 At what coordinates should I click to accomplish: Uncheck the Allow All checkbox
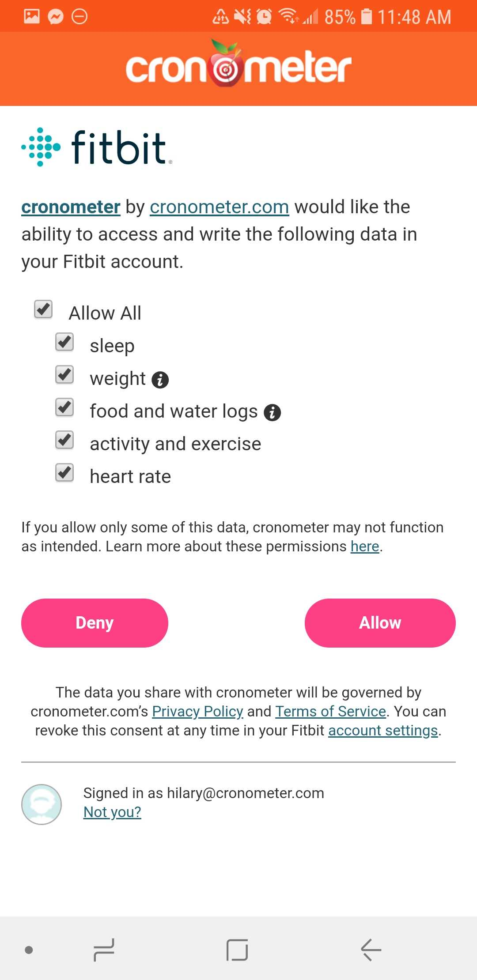click(x=43, y=309)
